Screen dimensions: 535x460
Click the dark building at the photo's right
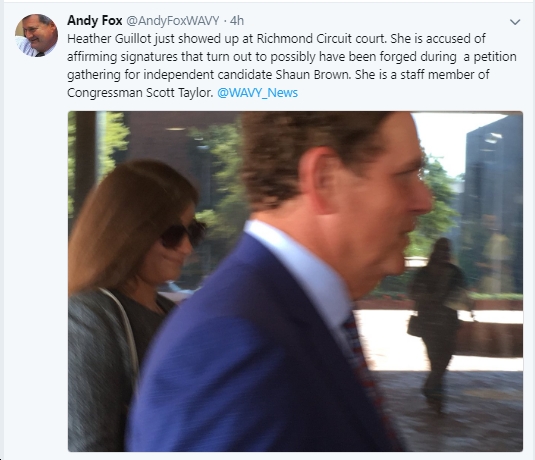tap(493, 201)
